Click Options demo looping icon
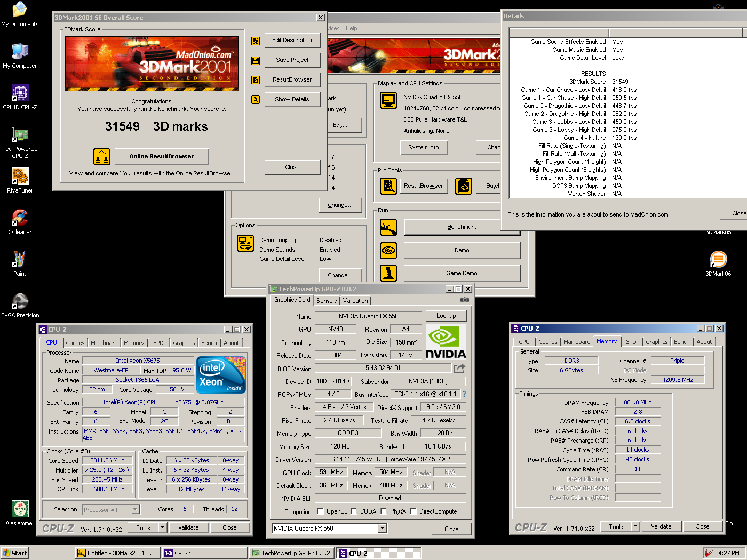Viewport: 747px width, 560px height. click(x=245, y=243)
